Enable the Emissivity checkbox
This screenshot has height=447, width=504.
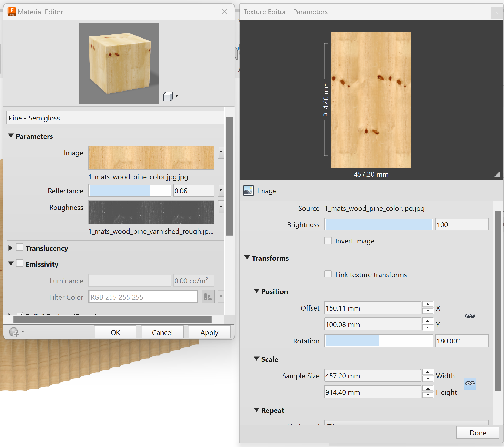[20, 263]
